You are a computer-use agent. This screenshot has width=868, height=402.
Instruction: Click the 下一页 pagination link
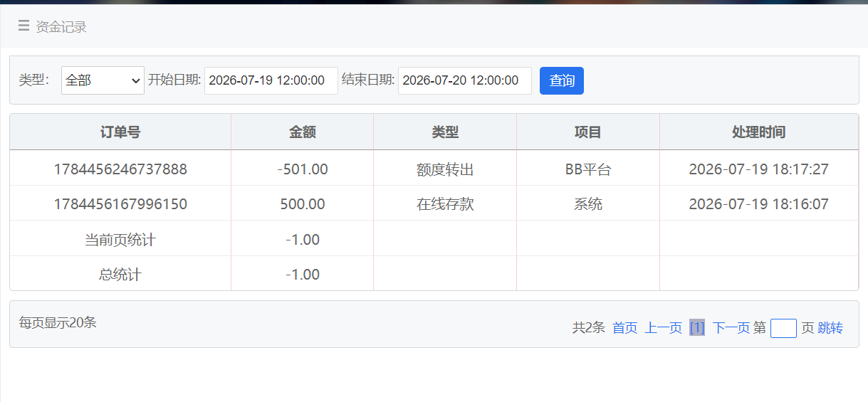pyautogui.click(x=731, y=328)
